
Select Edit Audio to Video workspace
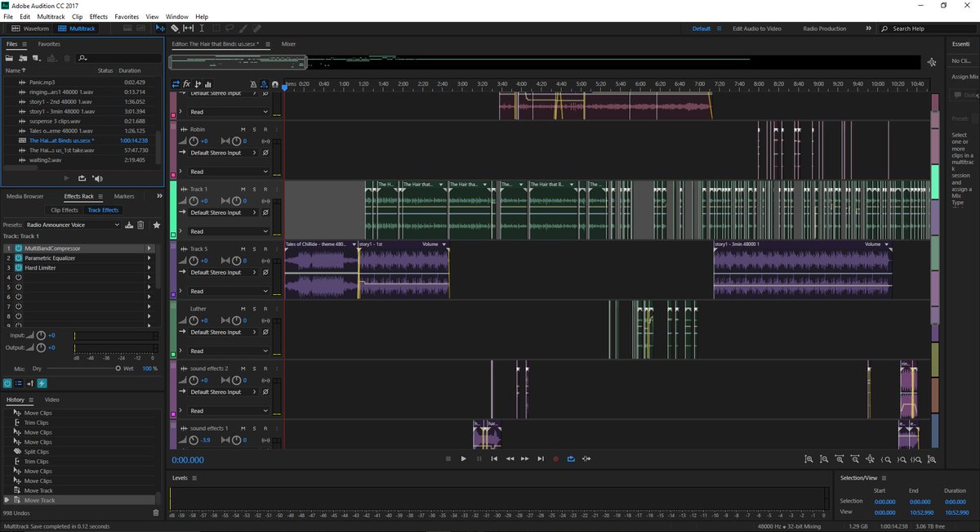click(756, 29)
